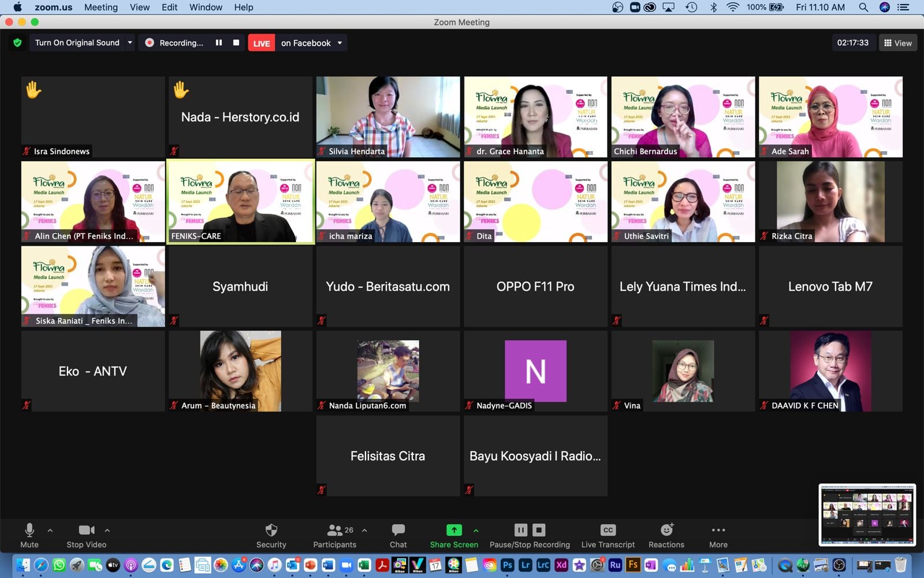This screenshot has height=578, width=924.
Task: Stop the video camera
Action: (x=86, y=531)
